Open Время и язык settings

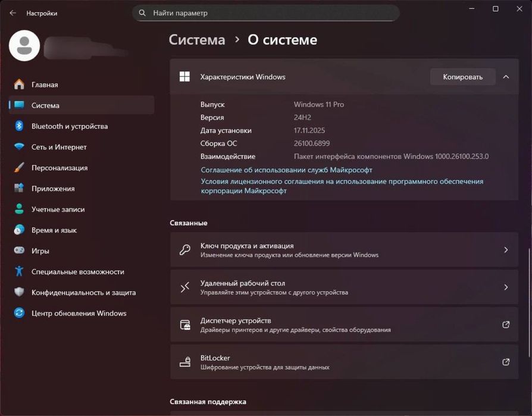pos(82,230)
